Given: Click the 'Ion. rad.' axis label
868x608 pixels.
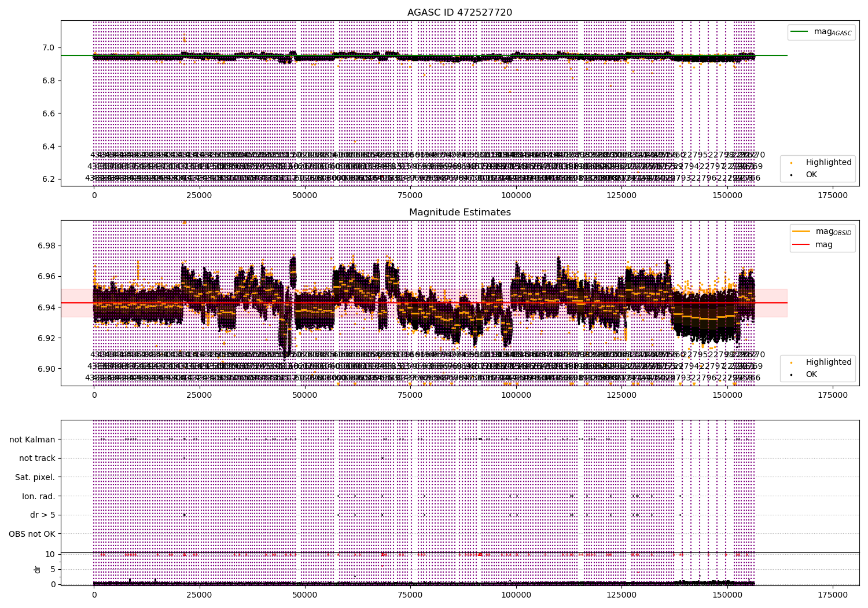Looking at the screenshot, I should (39, 496).
